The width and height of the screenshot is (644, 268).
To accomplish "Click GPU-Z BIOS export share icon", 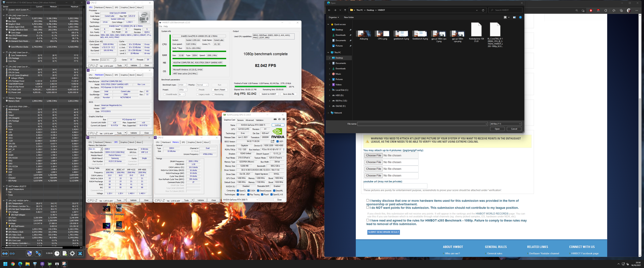I will pos(273,141).
